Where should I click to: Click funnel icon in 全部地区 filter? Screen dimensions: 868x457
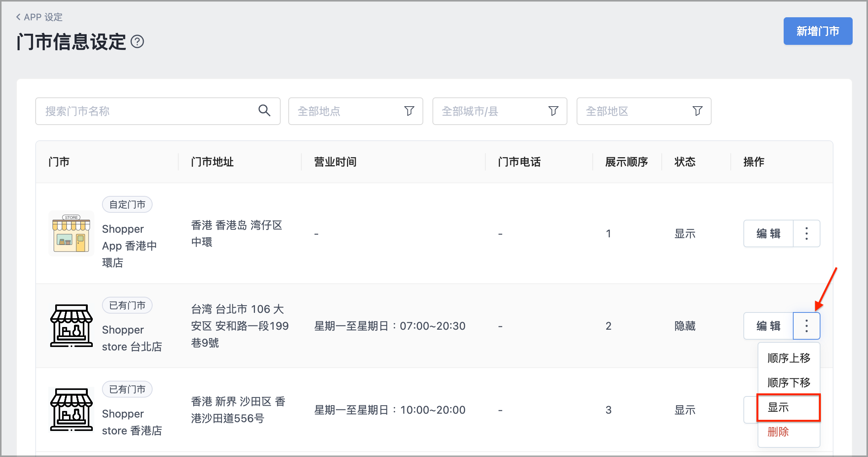pos(697,111)
